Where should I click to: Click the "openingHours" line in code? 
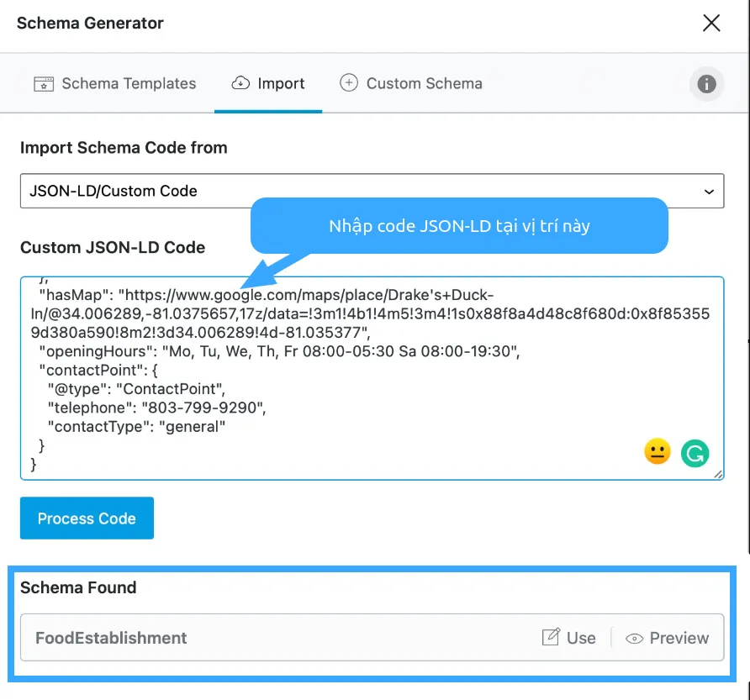coord(279,351)
